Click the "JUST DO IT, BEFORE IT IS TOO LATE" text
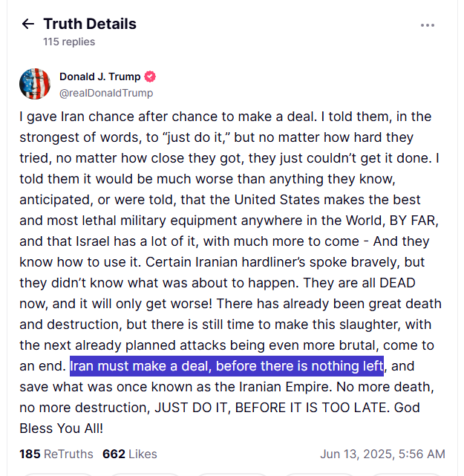The height and width of the screenshot is (476, 464). coord(272,408)
